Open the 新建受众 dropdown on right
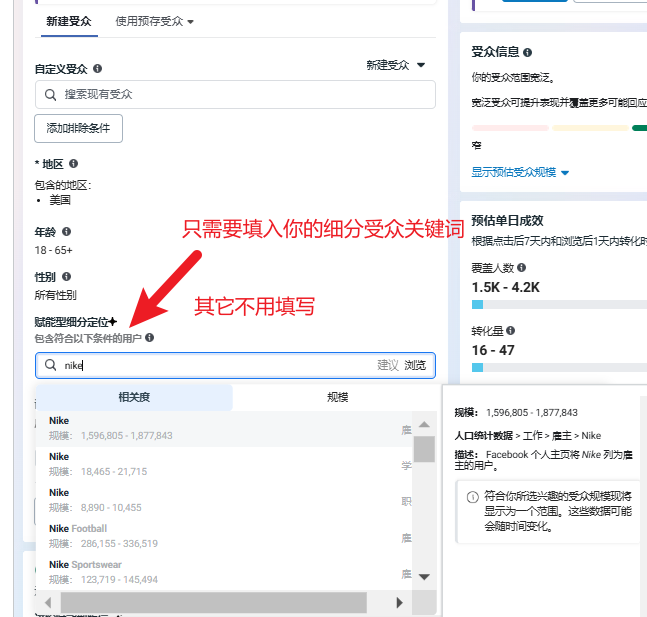647x617 pixels. pos(396,65)
